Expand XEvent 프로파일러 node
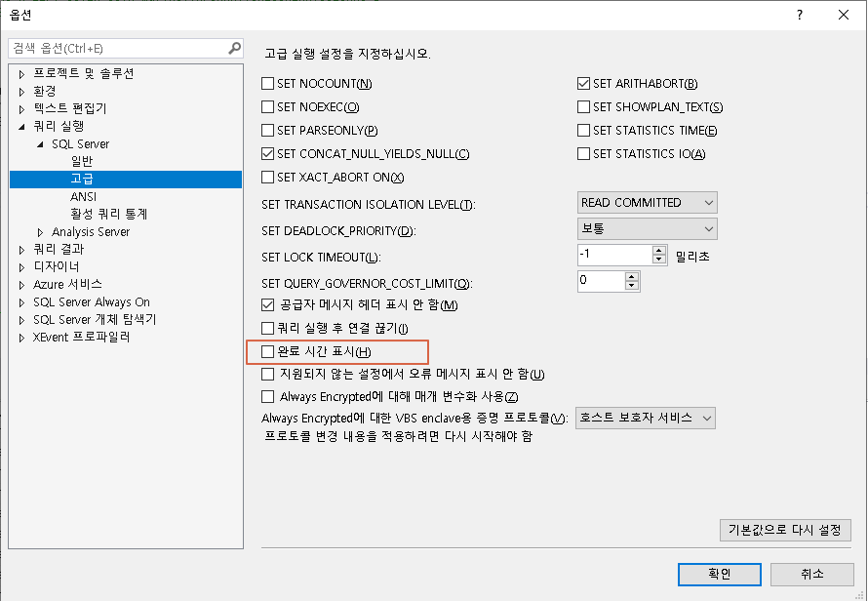Image resolution: width=868 pixels, height=601 pixels. point(22,338)
